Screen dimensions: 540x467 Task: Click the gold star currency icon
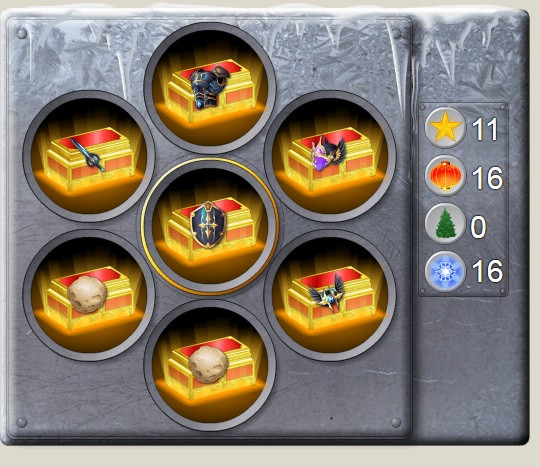(445, 127)
